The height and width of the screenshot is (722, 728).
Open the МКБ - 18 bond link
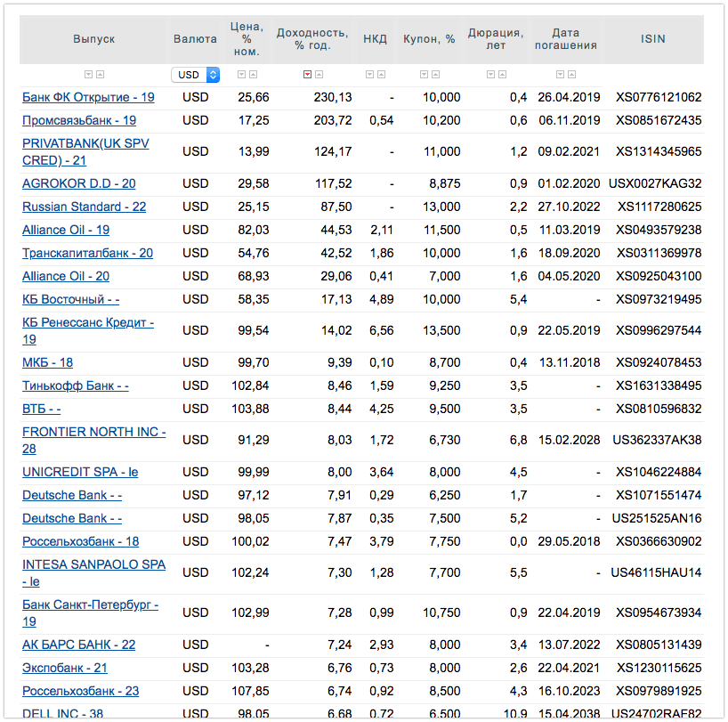tap(47, 363)
